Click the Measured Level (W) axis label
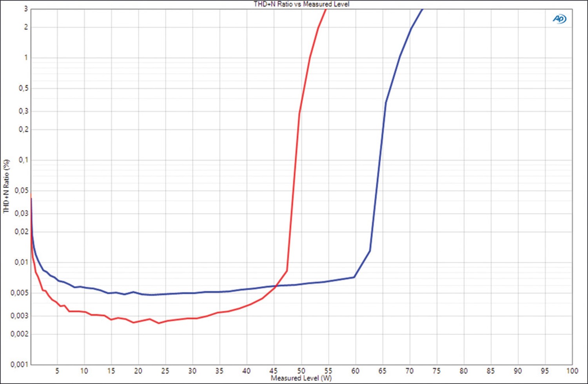The height and width of the screenshot is (384, 588). point(301,378)
